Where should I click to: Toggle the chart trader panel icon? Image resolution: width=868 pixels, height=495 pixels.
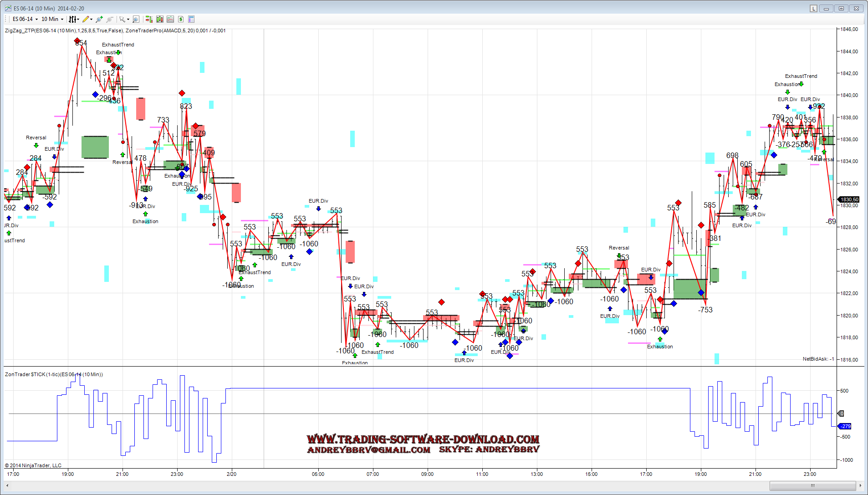(x=149, y=19)
